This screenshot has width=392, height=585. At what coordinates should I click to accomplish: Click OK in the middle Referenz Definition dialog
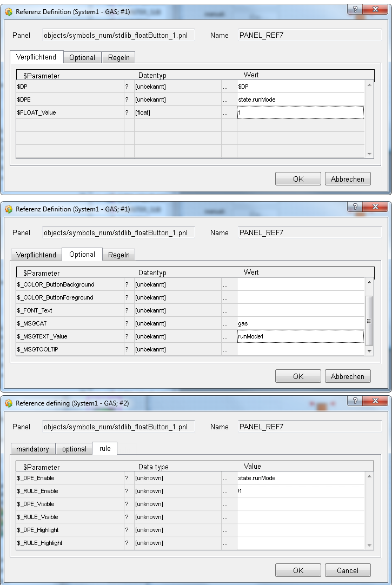(x=298, y=376)
